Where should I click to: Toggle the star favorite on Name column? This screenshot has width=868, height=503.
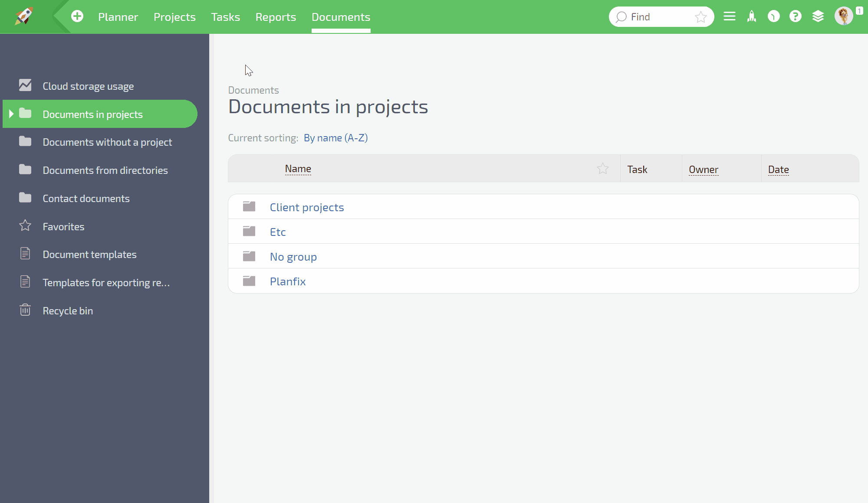[603, 168]
